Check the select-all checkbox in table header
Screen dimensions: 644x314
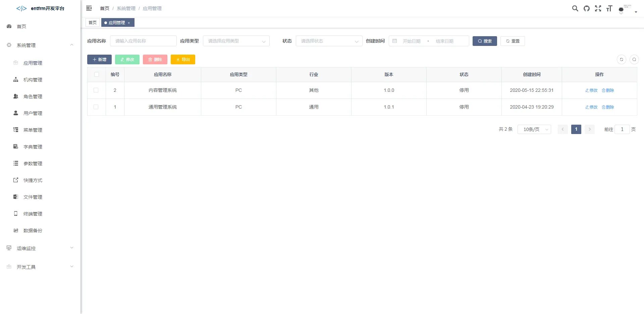pos(97,74)
